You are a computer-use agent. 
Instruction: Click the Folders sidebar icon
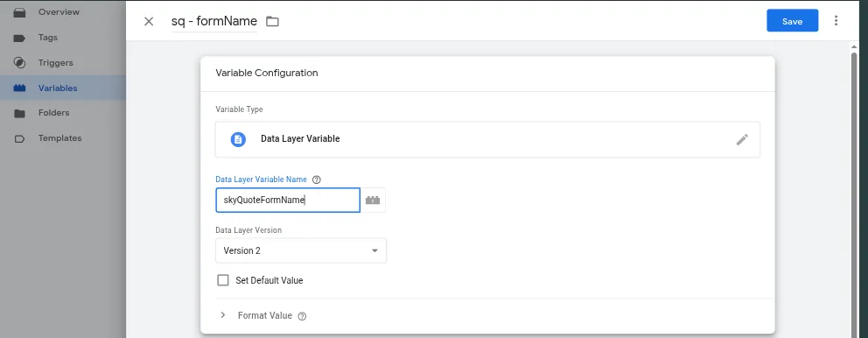pyautogui.click(x=19, y=114)
